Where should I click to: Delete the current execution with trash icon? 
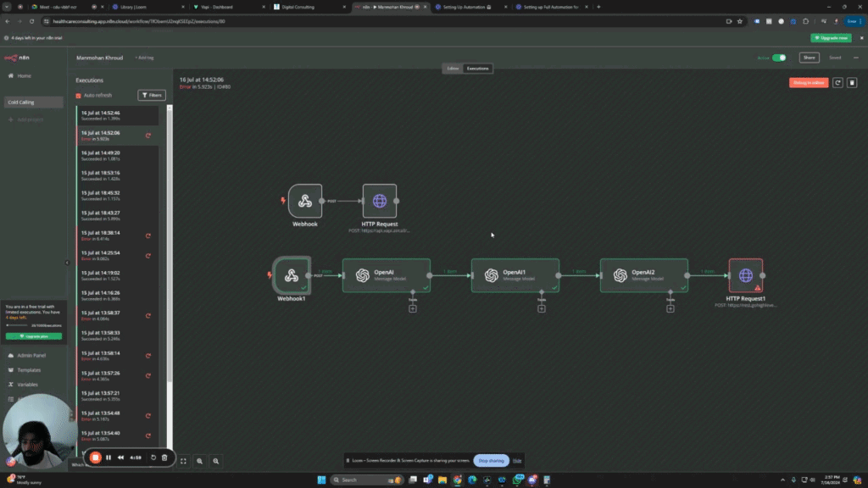[x=852, y=83]
